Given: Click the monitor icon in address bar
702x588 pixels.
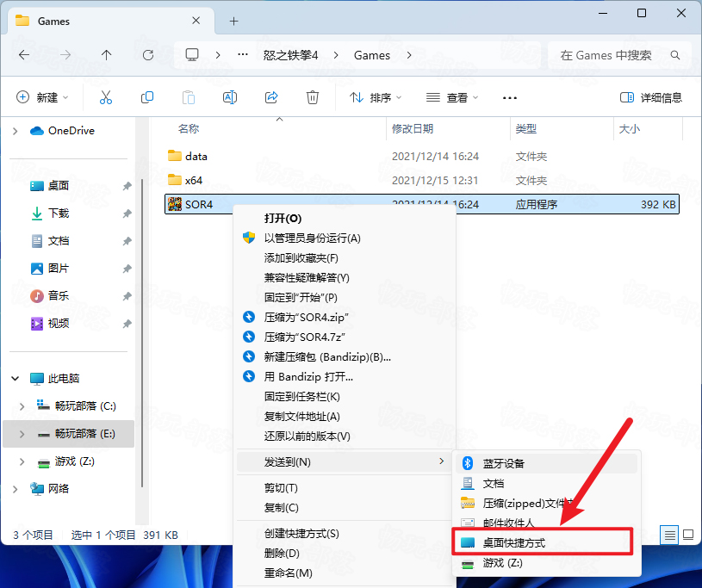Looking at the screenshot, I should click(x=192, y=55).
